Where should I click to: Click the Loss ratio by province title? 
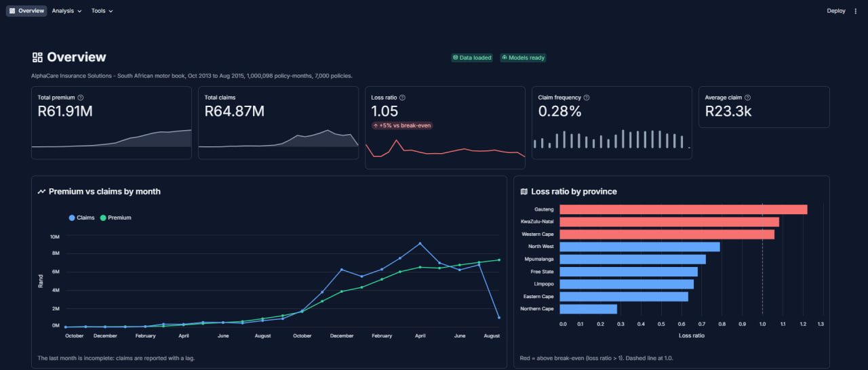(x=574, y=192)
